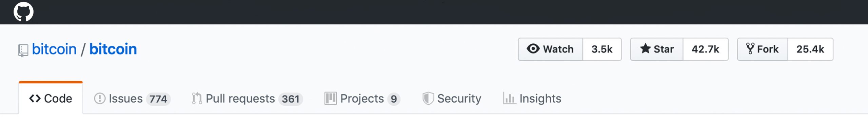Open the GitHub Octocat logo home

[x=23, y=12]
